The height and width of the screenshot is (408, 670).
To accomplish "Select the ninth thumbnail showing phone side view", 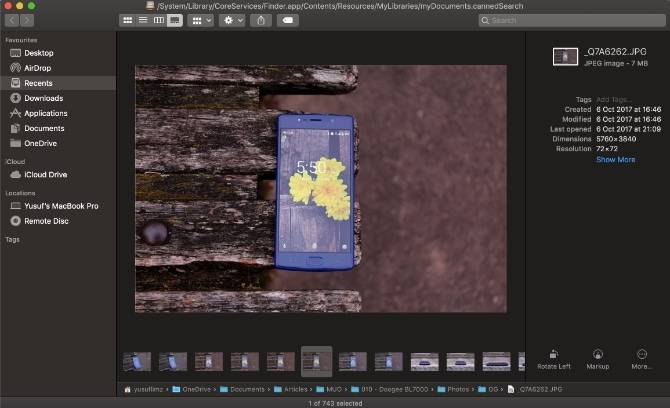I will [424, 361].
